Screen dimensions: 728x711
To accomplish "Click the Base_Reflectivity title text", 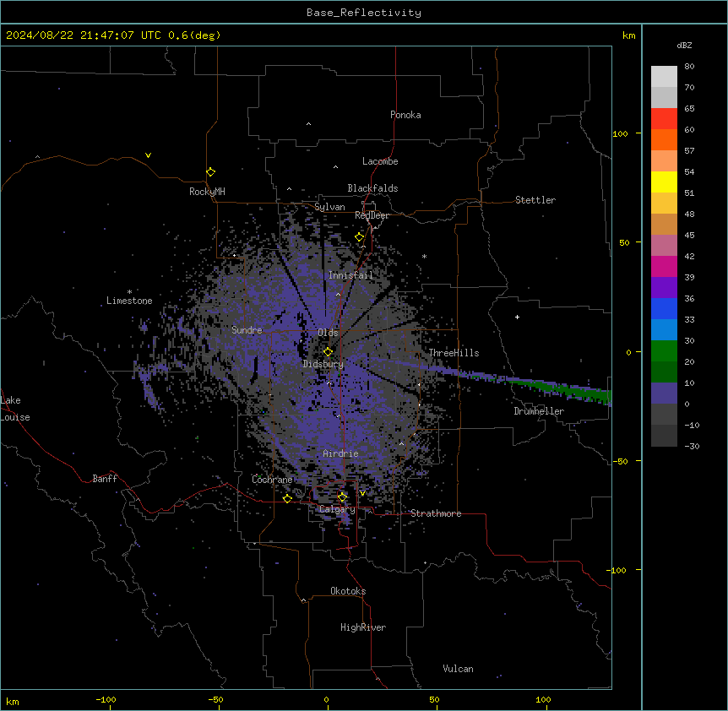I will point(364,13).
